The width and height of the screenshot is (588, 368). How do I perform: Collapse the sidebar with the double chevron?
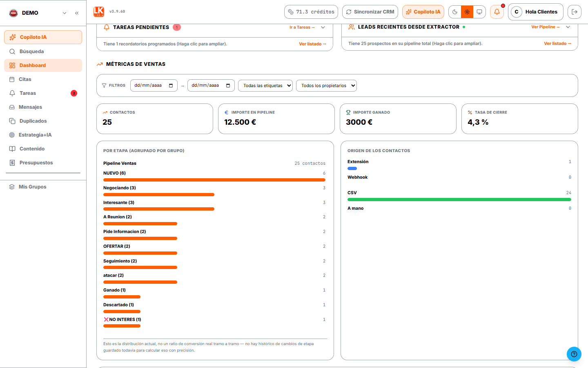click(x=77, y=13)
